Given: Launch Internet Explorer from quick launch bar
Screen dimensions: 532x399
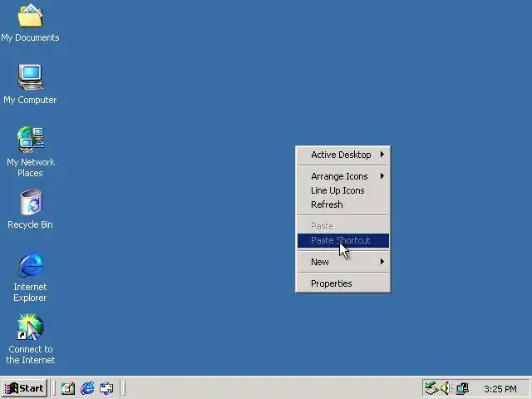Looking at the screenshot, I should pyautogui.click(x=87, y=388).
